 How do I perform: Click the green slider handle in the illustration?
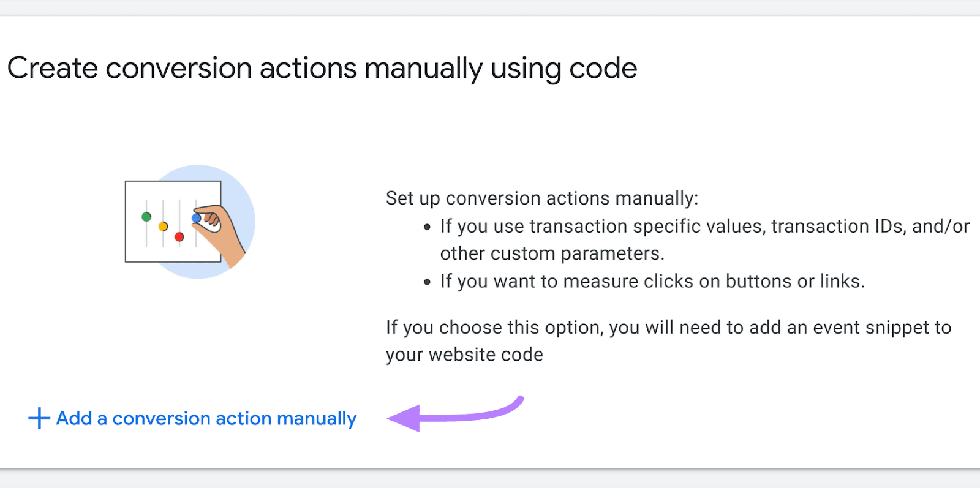(146, 216)
